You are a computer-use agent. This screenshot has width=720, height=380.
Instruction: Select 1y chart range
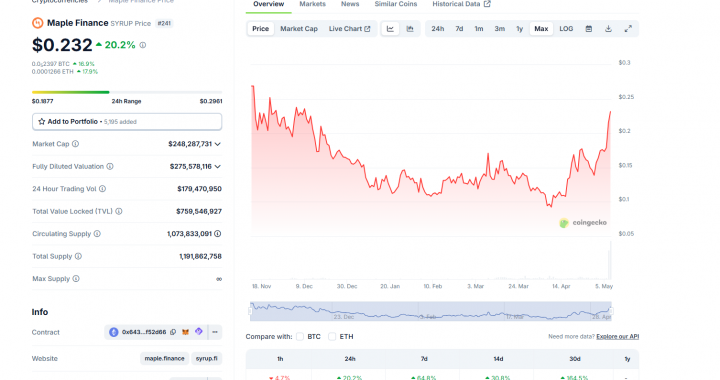(x=520, y=28)
